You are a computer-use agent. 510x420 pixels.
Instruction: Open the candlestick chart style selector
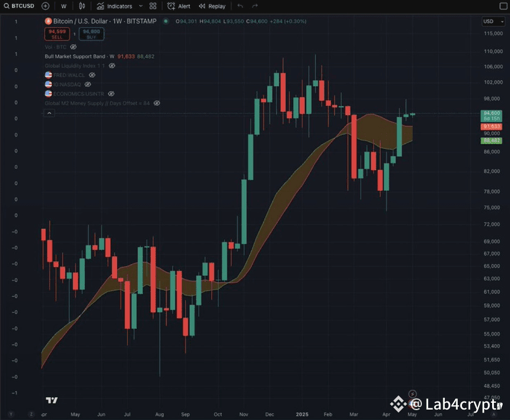tap(82, 6)
